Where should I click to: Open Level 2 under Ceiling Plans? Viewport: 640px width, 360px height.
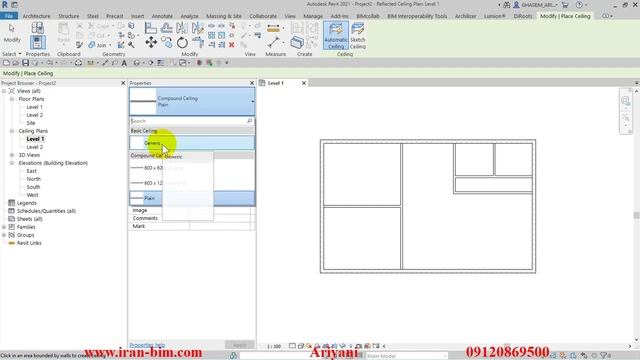coord(34,147)
